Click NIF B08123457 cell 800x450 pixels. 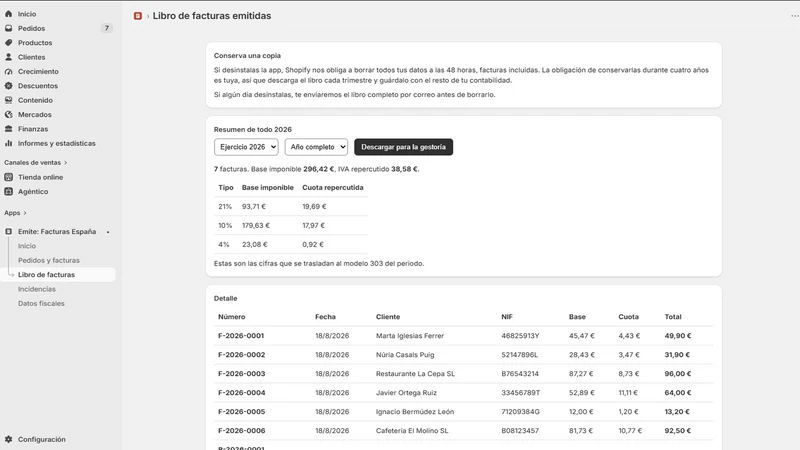[520, 431]
